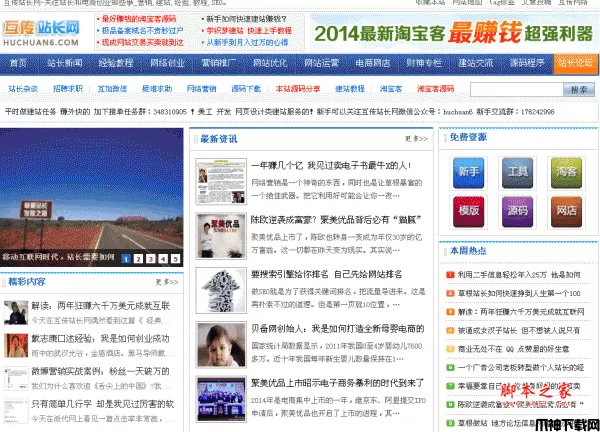Viewport: 600px width, 432px height.
Task: Click the arrow-shaped puzzle article thumbnail
Action: (x=221, y=290)
